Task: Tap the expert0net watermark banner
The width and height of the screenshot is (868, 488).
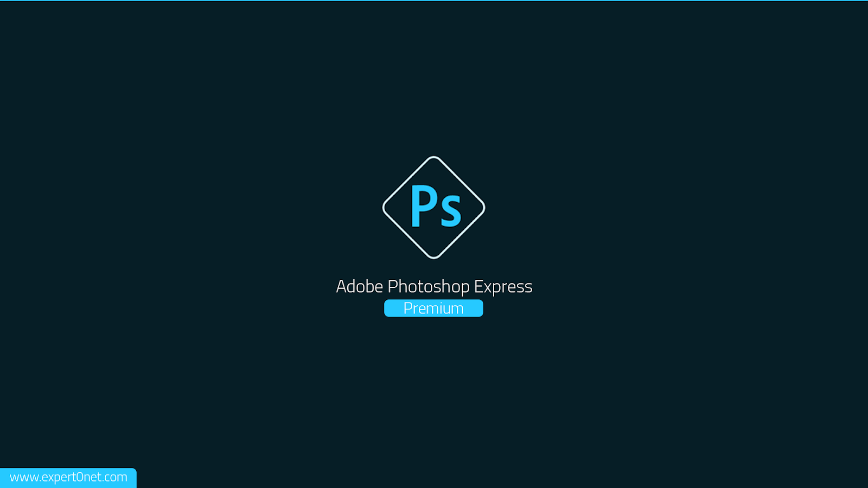Action: pos(68,478)
